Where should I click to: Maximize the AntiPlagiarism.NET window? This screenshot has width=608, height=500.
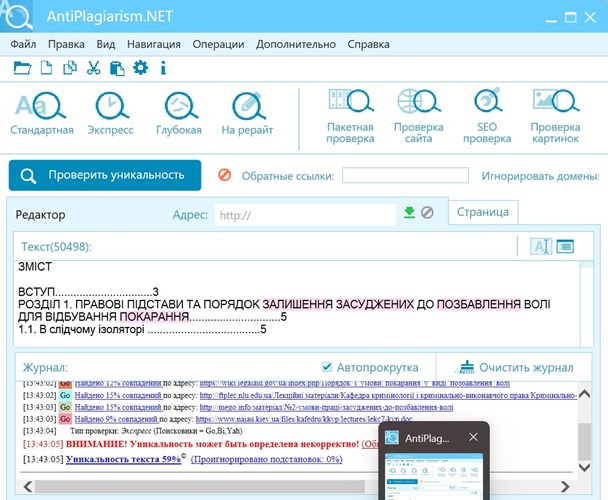570,17
